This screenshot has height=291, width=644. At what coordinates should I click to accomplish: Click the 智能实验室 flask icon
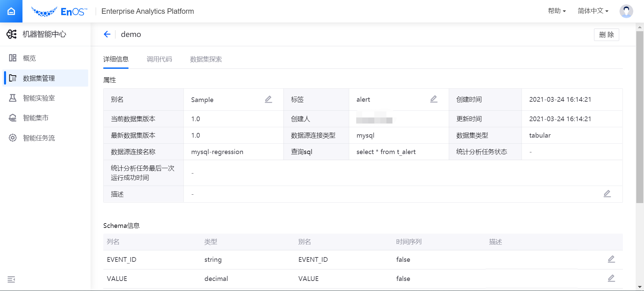[x=13, y=98]
